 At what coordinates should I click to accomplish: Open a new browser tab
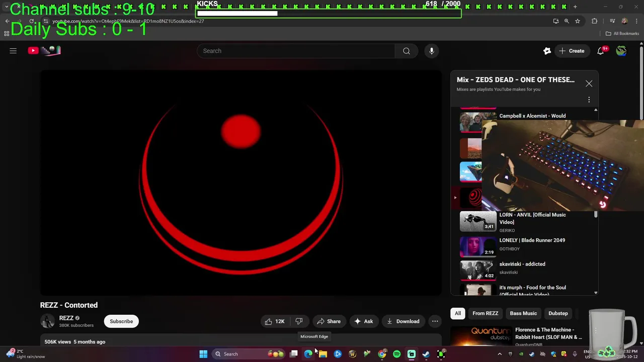click(575, 7)
